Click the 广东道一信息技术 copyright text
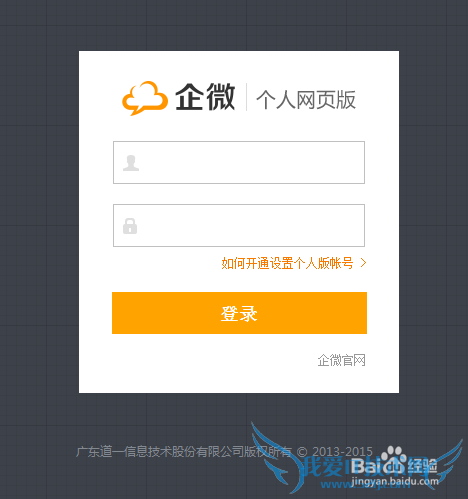This screenshot has width=468, height=499. click(184, 452)
